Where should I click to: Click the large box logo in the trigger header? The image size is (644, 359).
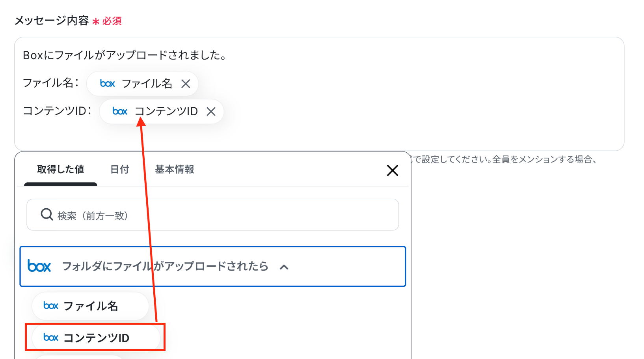tap(39, 266)
